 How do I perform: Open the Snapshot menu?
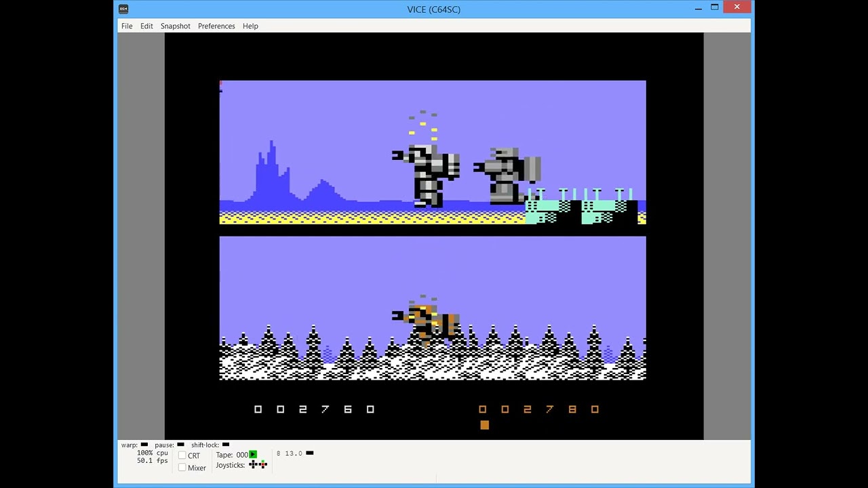[x=175, y=26]
